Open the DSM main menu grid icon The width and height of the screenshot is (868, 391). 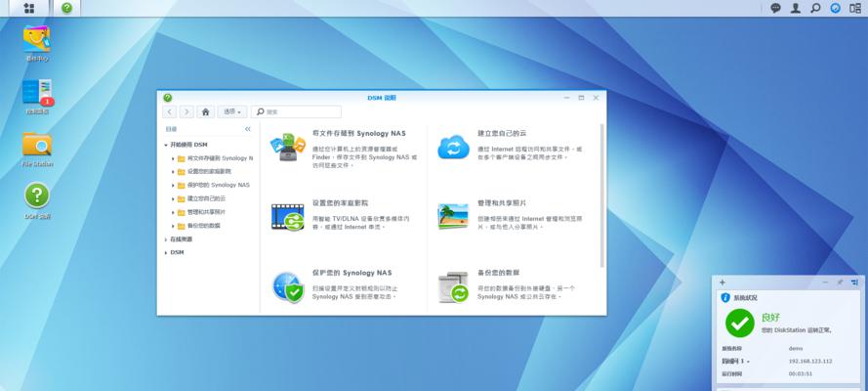28,8
